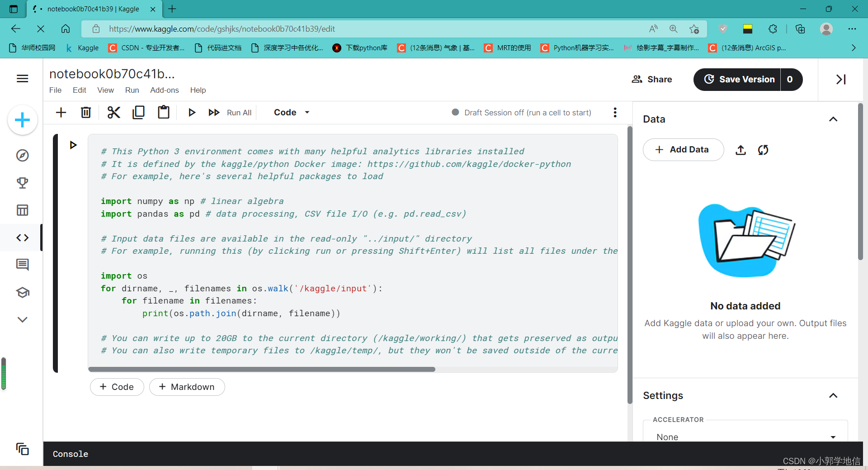The image size is (868, 470).
Task: Click Draft Session off status text
Action: tap(528, 113)
